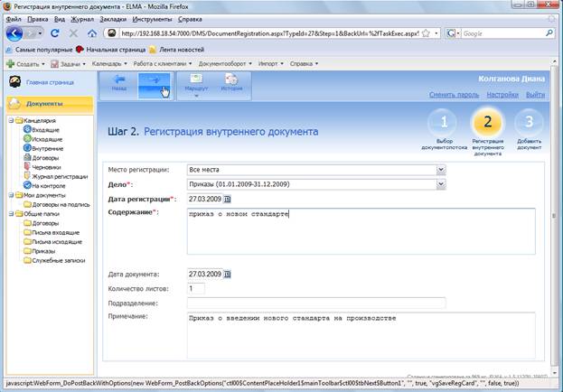Collapse the 'Мои документы' tree node
The width and height of the screenshot is (563, 392).
[11, 195]
